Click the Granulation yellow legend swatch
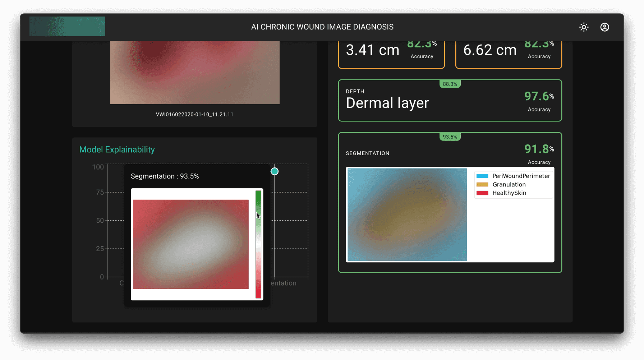 (x=482, y=184)
